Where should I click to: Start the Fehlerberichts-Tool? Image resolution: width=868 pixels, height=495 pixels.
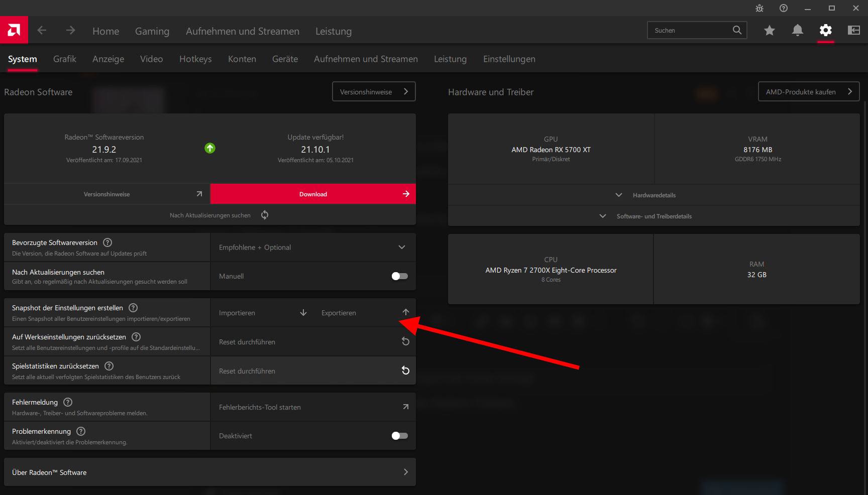[x=313, y=407]
